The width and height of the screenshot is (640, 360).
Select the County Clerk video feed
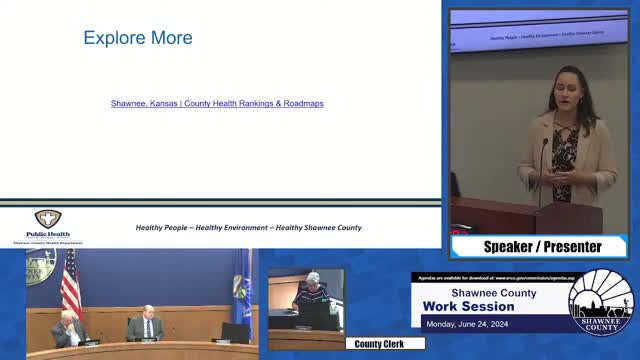point(306,309)
